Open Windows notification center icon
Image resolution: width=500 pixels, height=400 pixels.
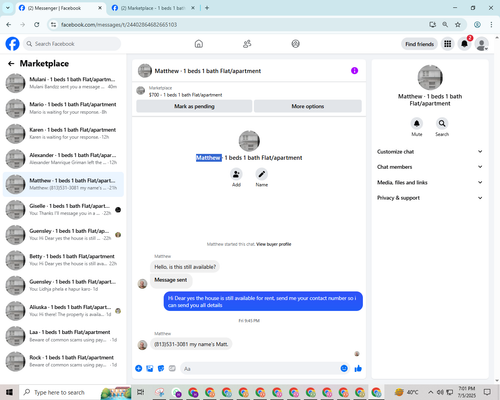[487, 392]
